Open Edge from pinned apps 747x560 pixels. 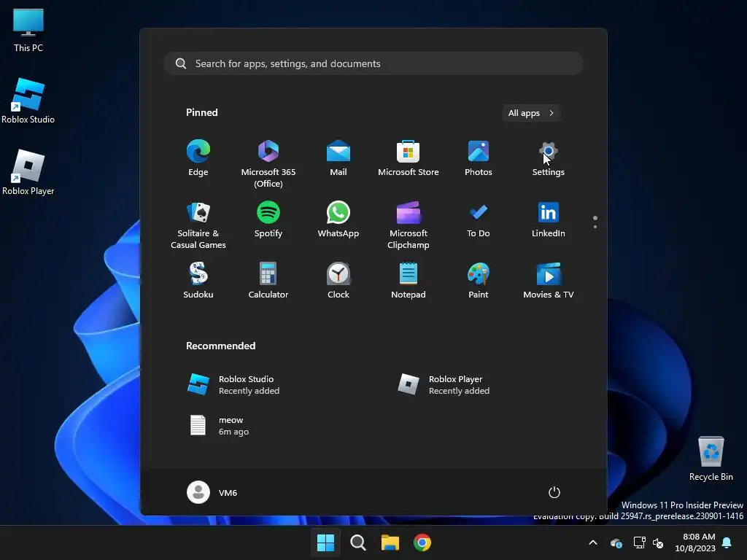coord(198,158)
